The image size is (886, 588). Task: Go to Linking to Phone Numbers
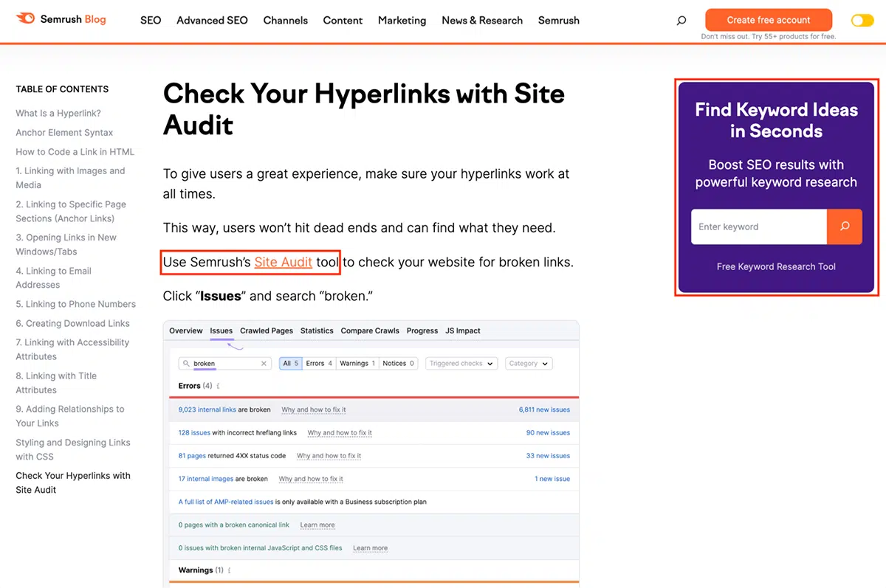click(76, 304)
